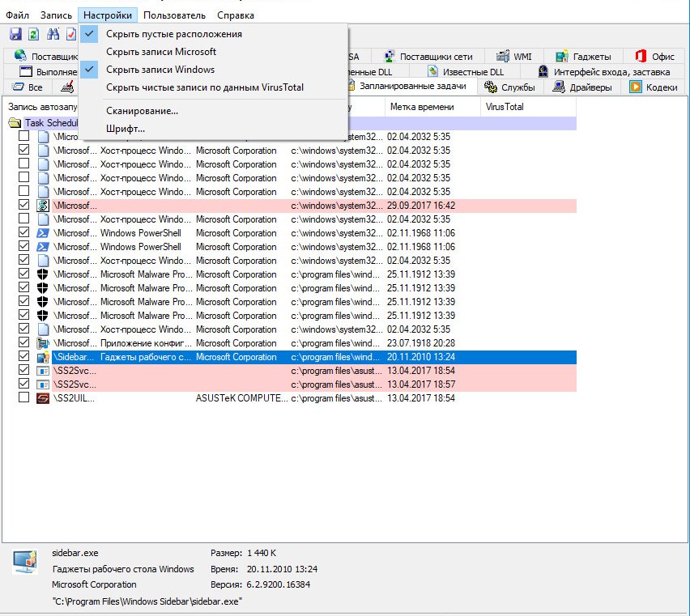The image size is (690, 616).
Task: Choose Шрифт... from the settings menu
Action: 214,129
